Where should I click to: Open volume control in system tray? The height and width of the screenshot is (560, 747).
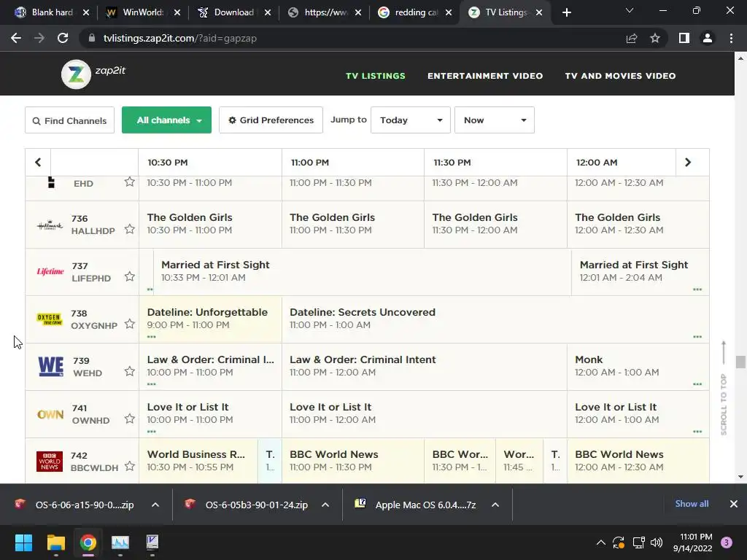657,542
